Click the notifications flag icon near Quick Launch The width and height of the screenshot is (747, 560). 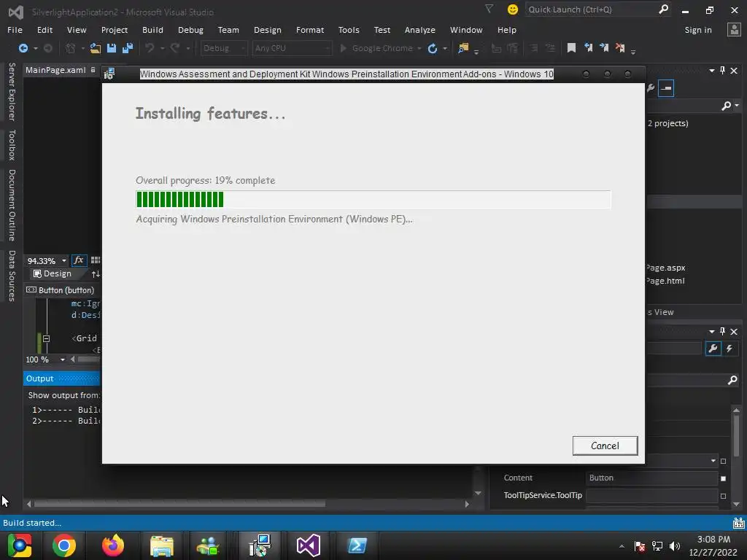pos(489,9)
